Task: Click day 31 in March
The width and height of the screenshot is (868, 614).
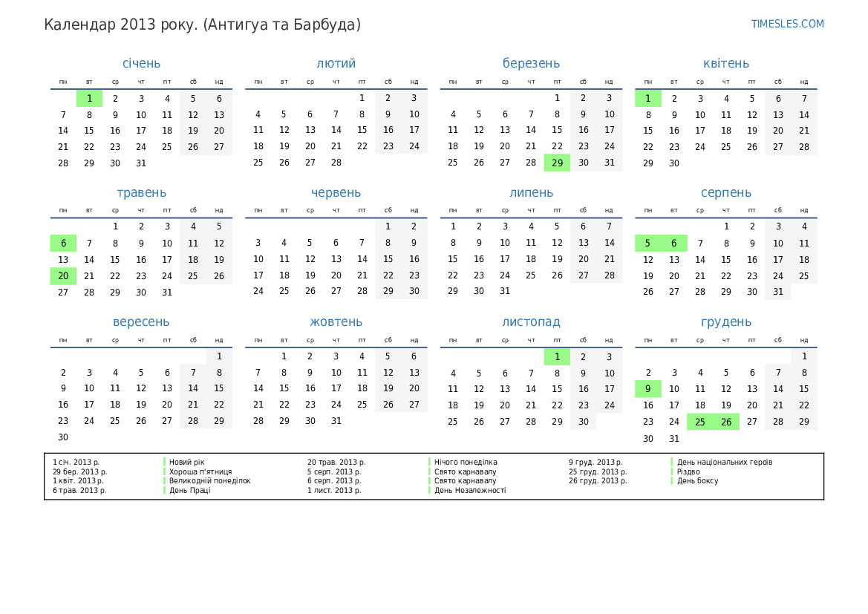Action: point(609,163)
